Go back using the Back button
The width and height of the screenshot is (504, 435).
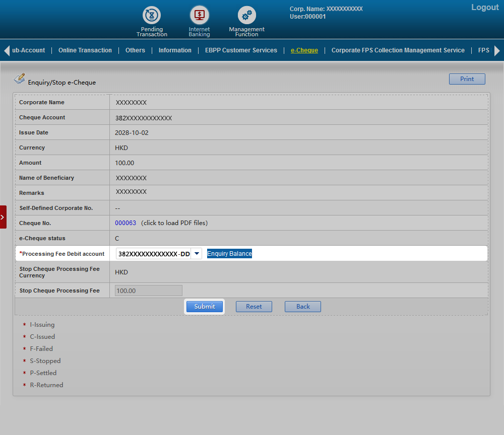(303, 307)
